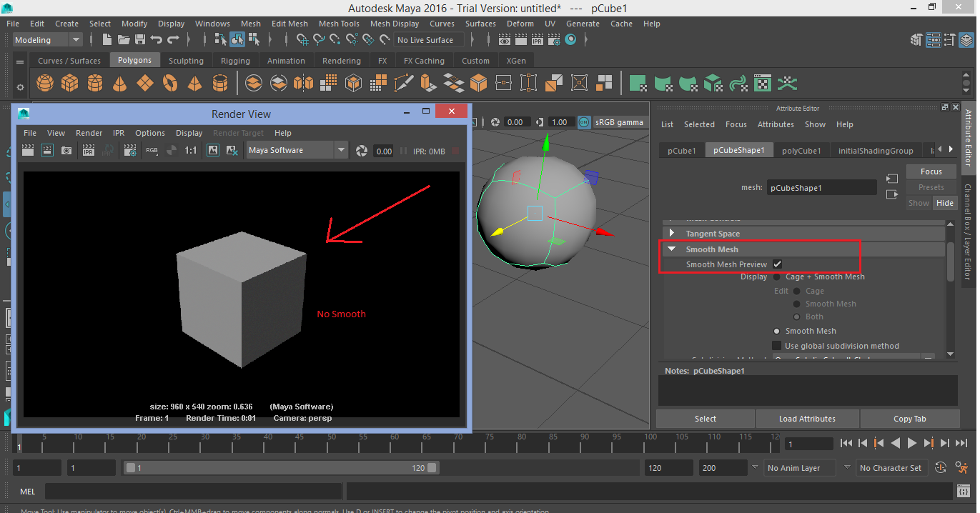Select the Cage + Smooth Mesh radio option
The width and height of the screenshot is (980, 513).
[x=777, y=277]
